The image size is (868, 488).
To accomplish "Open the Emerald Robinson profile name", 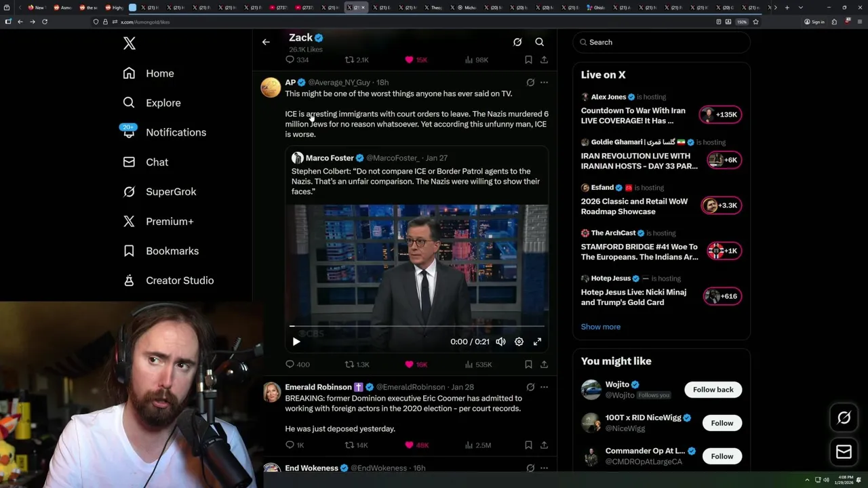I will 318,387.
